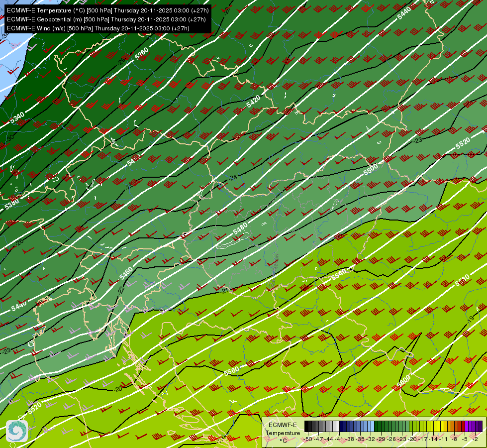Screen dimensions: 487x448
Task: Pick the leftmost black swatch in temperature legend
Action: [306, 427]
